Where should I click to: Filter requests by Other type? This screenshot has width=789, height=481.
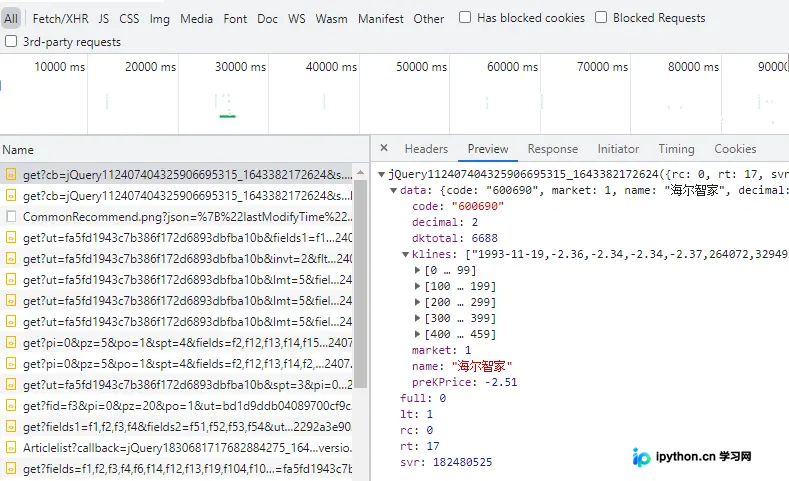429,19
